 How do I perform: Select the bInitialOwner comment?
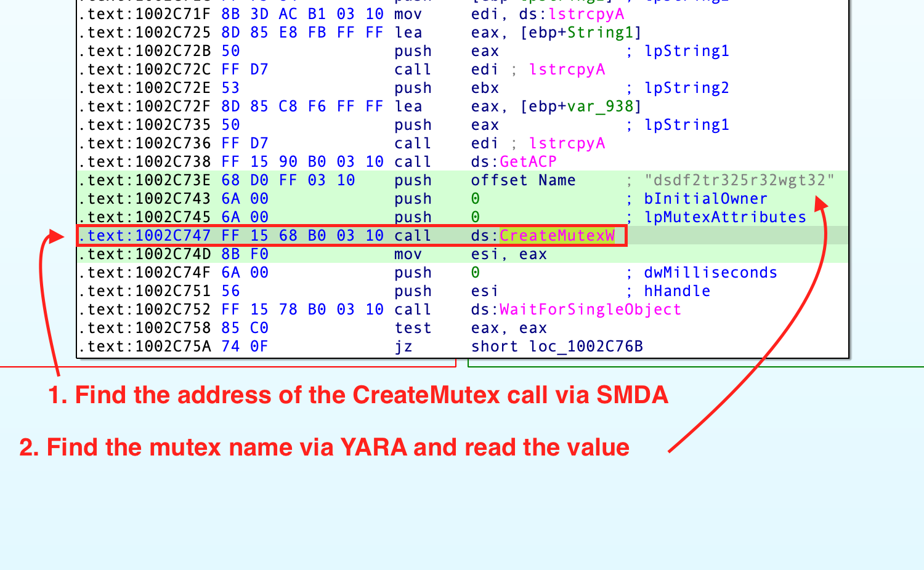(705, 199)
